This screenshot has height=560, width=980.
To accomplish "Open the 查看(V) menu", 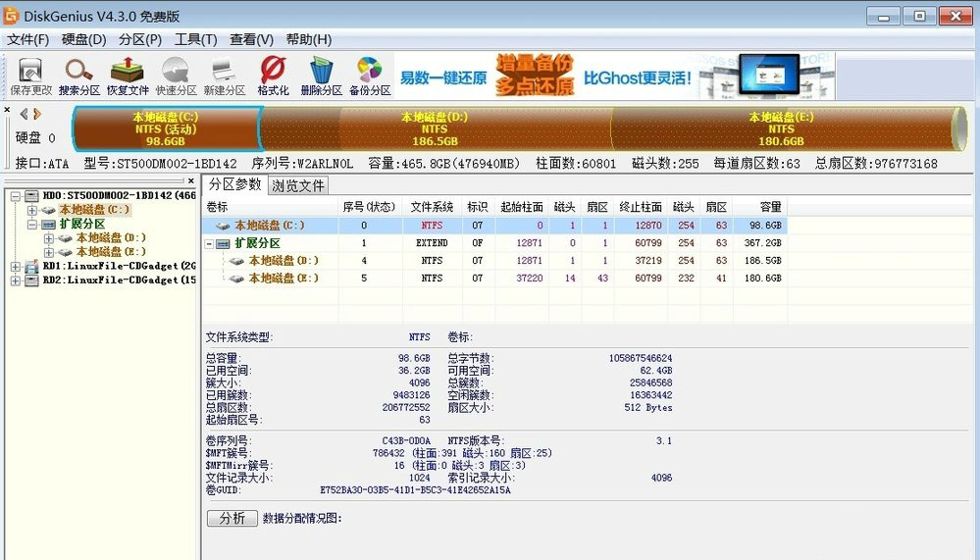I will point(251,40).
